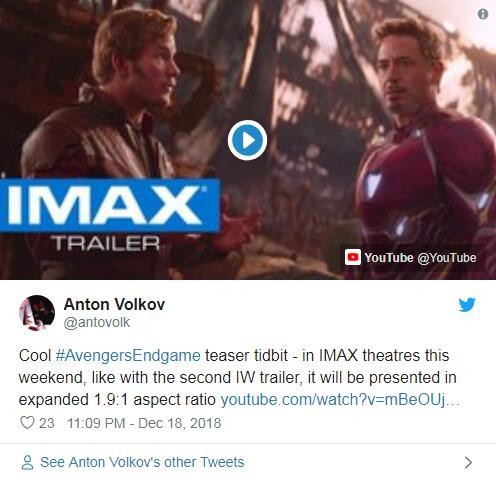Open the #AvengersEndgame hashtag
496x480 pixels.
[x=128, y=355]
